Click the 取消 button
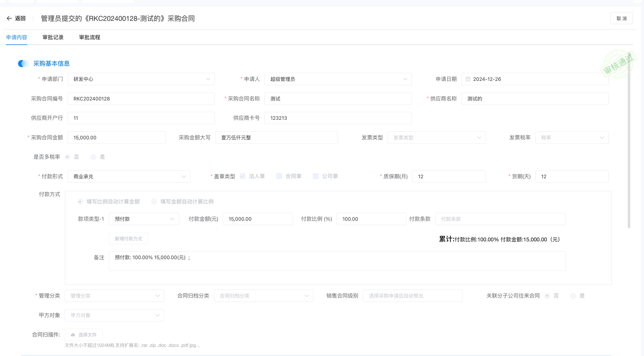644x356 pixels. pos(621,18)
